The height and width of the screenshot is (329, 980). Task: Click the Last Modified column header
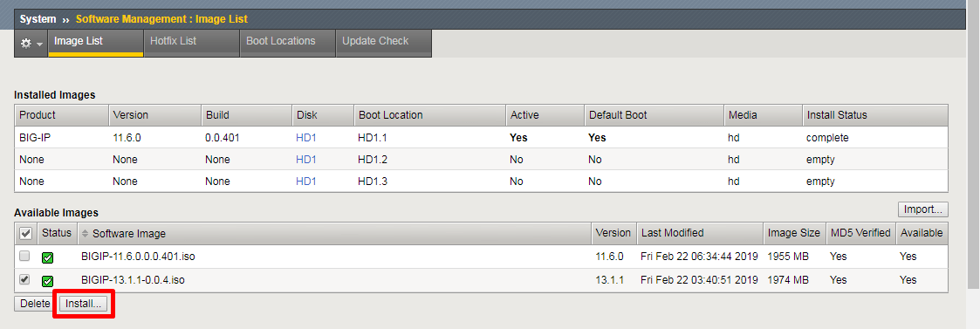pyautogui.click(x=700, y=233)
